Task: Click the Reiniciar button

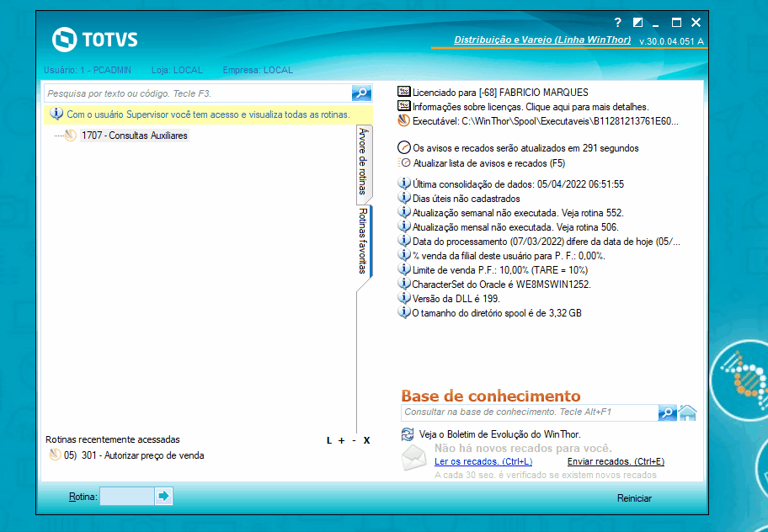Action: (634, 498)
